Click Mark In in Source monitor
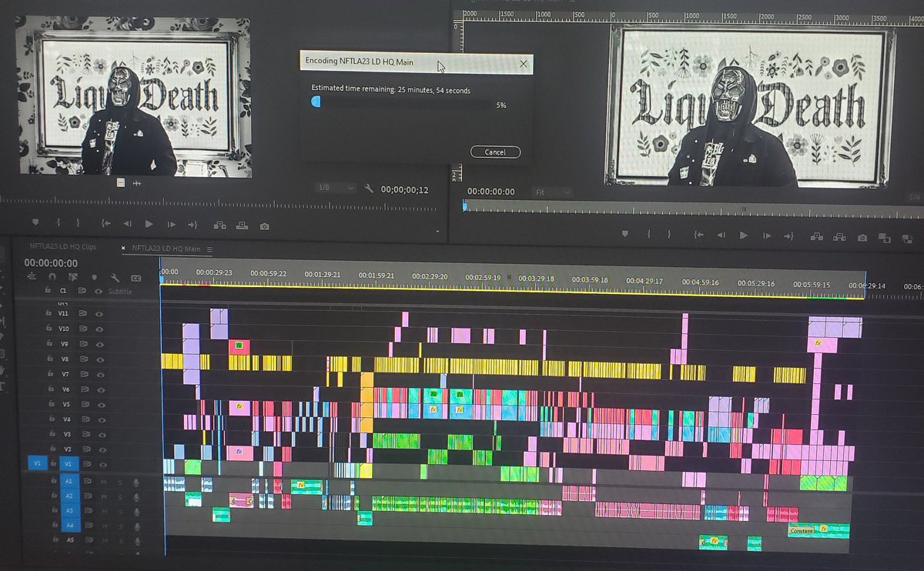This screenshot has width=924, height=571. [59, 224]
